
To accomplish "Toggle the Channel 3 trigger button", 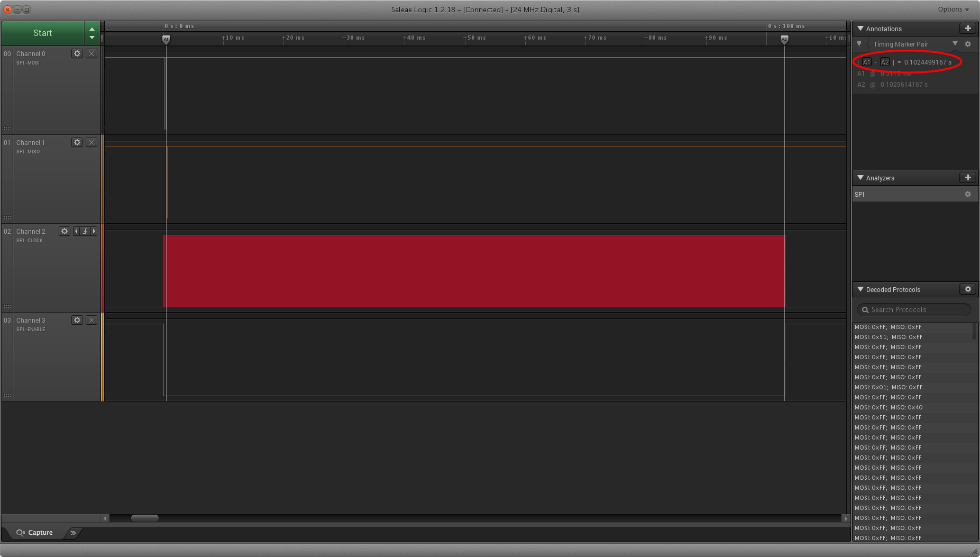I will coord(91,320).
